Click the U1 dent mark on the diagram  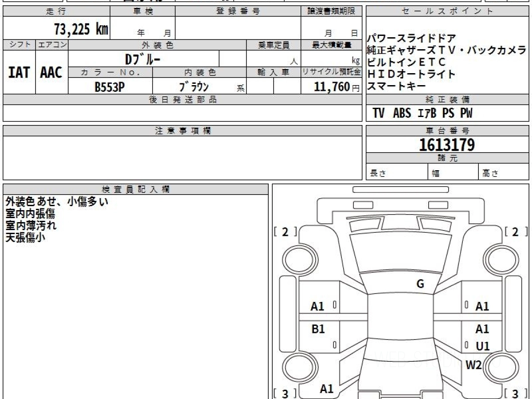click(483, 346)
